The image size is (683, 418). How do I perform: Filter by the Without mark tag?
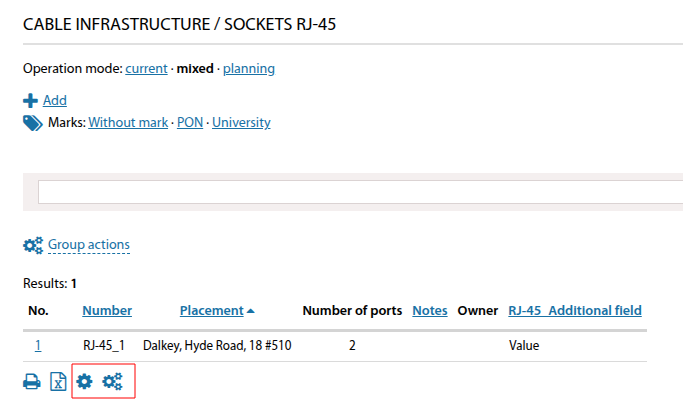[x=128, y=123]
